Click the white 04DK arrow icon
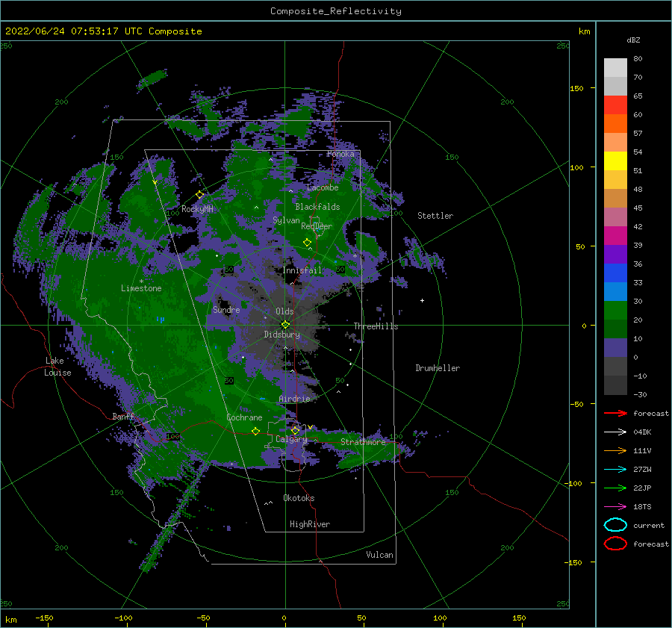This screenshot has width=672, height=628. [615, 432]
